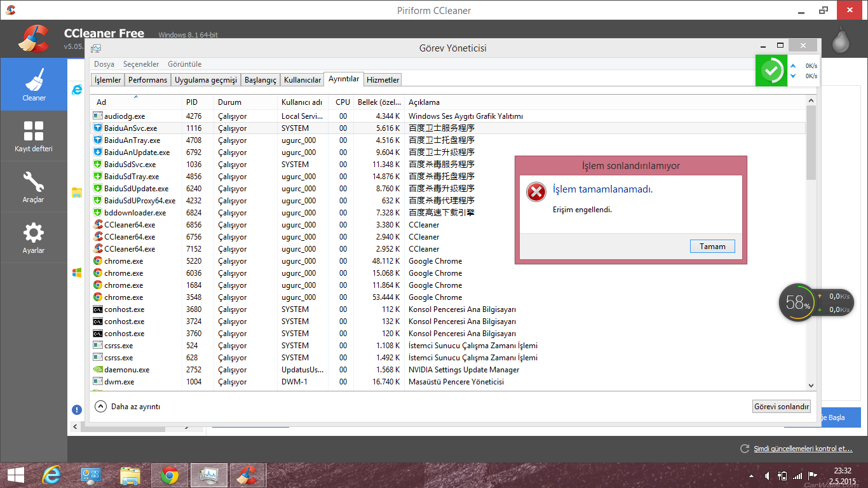The image size is (868, 488).
Task: Open the Seçenekler menu
Action: coord(141,64)
